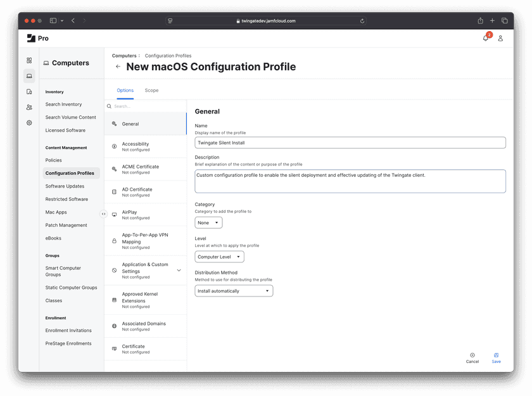Select the Options tab

125,91
